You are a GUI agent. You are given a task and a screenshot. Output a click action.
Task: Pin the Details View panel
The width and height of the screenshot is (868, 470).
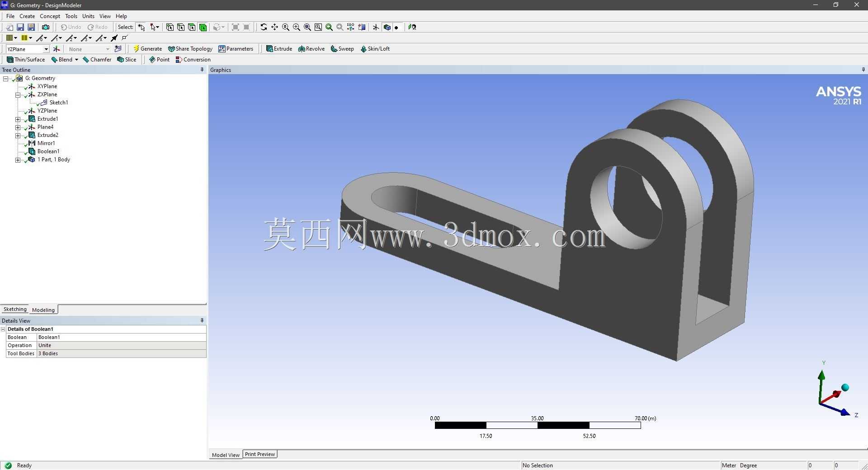coord(202,320)
